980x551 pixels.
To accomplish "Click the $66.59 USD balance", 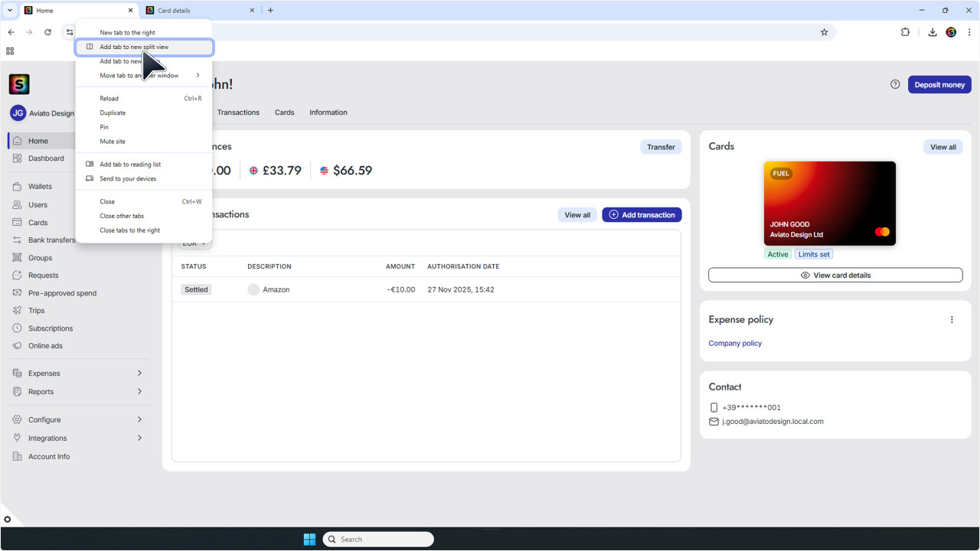I will click(x=346, y=171).
